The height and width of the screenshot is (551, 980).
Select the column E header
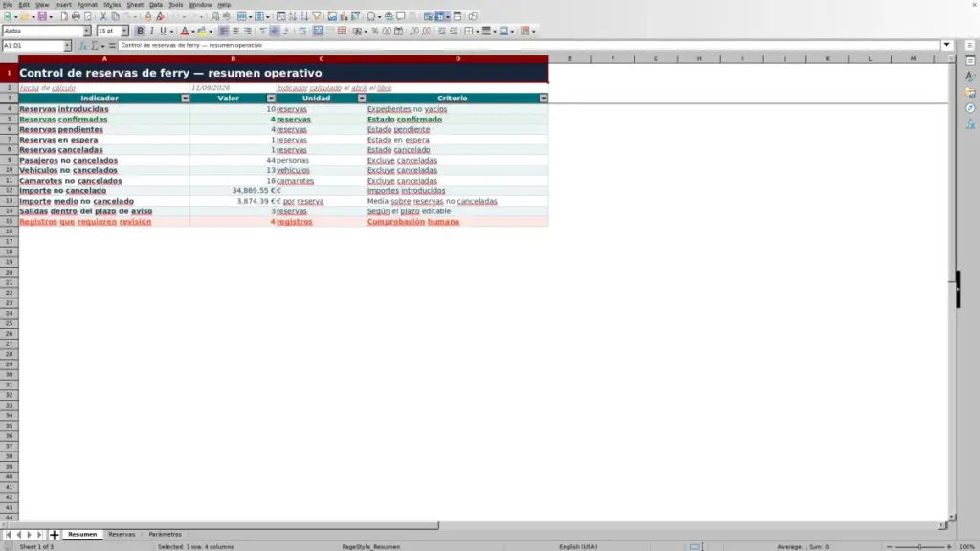(569, 58)
